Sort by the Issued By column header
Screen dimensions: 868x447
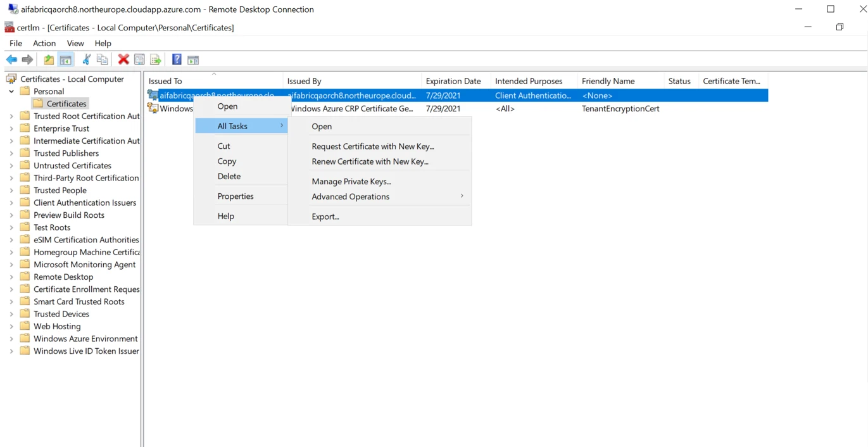352,81
